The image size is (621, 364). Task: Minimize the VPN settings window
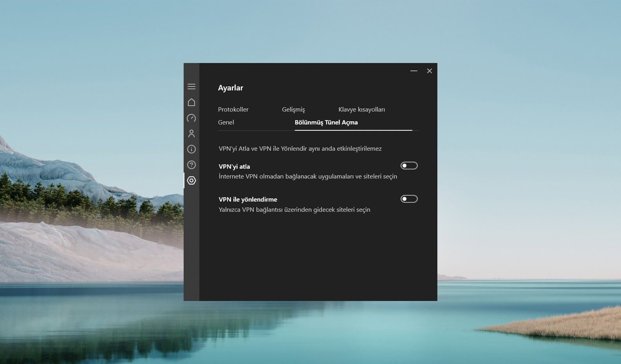414,71
